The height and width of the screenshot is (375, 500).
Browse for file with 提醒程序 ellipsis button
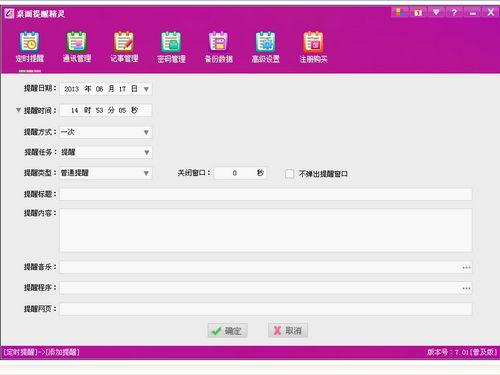coord(466,288)
